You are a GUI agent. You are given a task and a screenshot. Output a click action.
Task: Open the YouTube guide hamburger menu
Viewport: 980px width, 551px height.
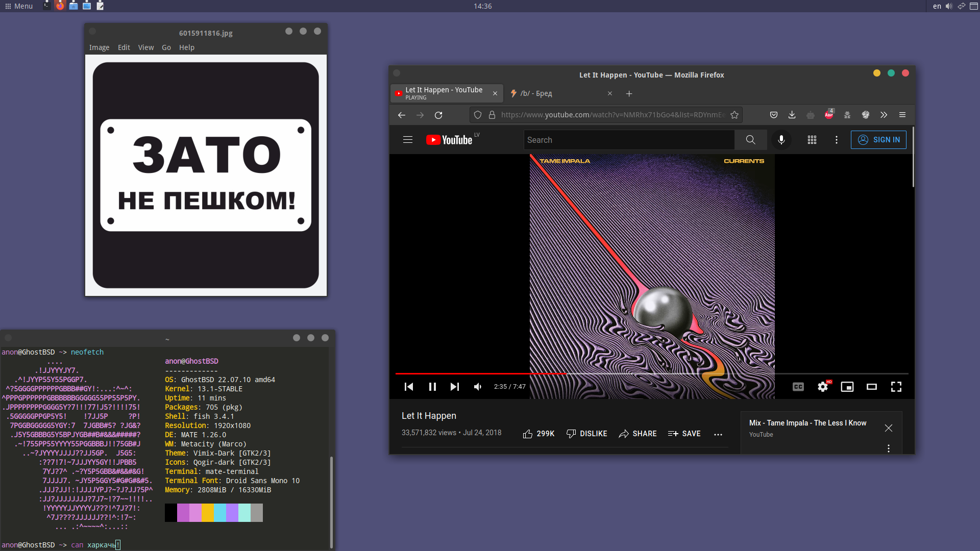[408, 140]
